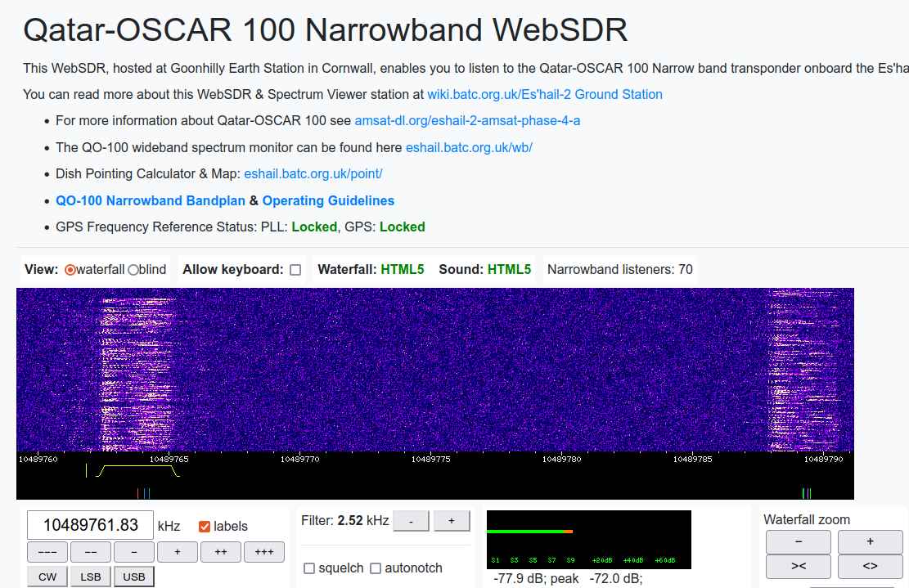Tune up with the '+++' button
This screenshot has width=909, height=588.
263,552
